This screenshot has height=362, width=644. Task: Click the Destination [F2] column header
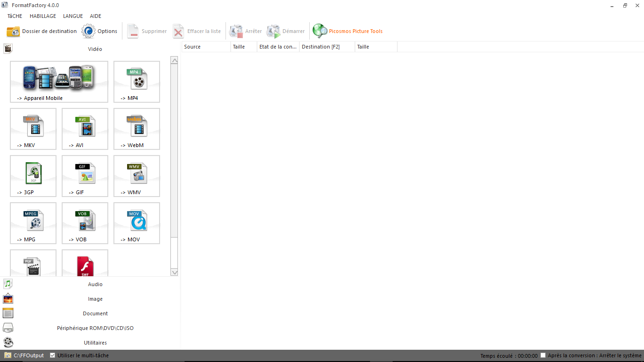pos(327,47)
